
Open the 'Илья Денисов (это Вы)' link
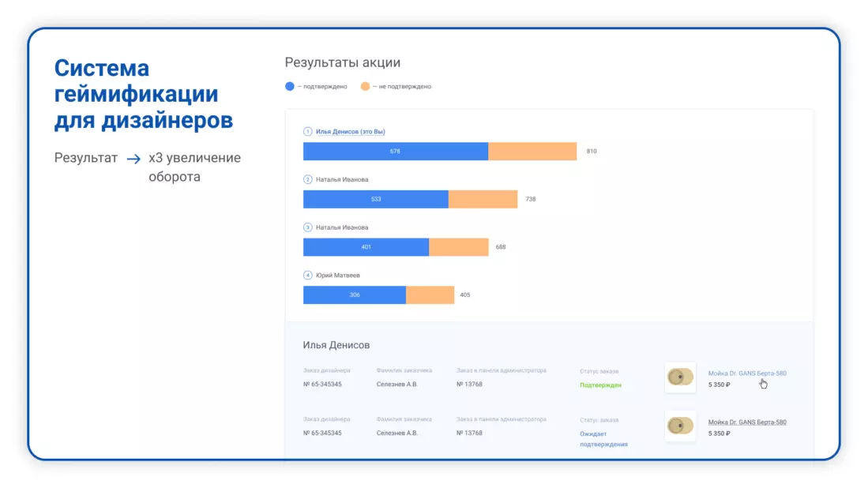351,132
